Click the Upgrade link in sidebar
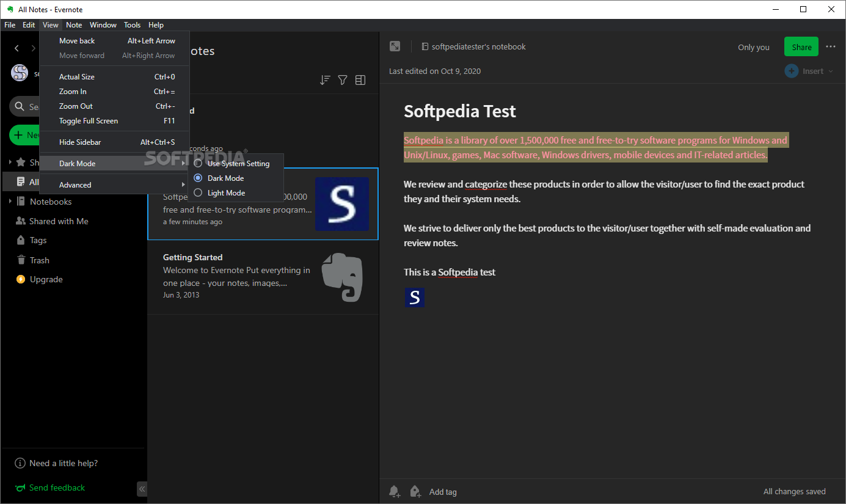 pyautogui.click(x=46, y=279)
